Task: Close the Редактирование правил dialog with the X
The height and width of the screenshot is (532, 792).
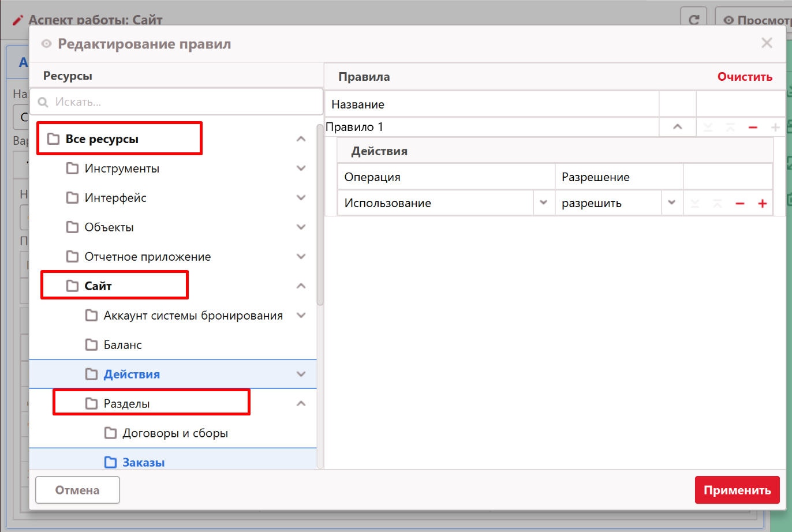Action: (767, 43)
